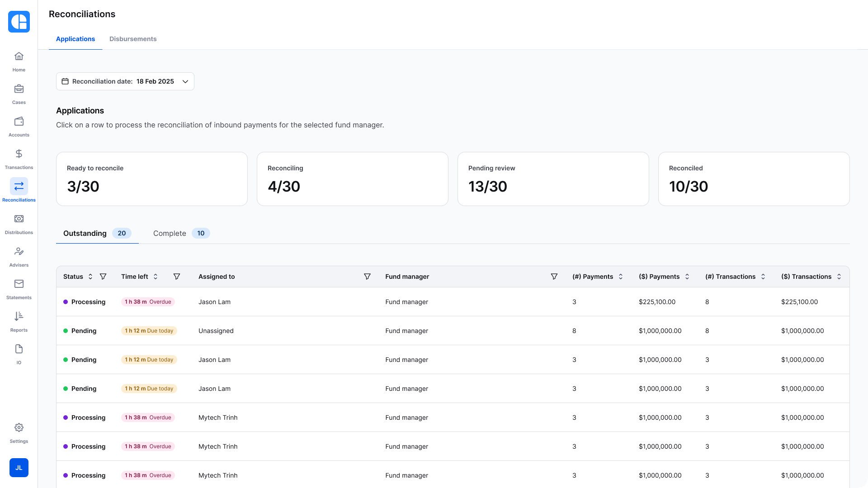This screenshot has width=868, height=488.
Task: Go to Accounts wallet icon
Action: pyautogui.click(x=19, y=122)
